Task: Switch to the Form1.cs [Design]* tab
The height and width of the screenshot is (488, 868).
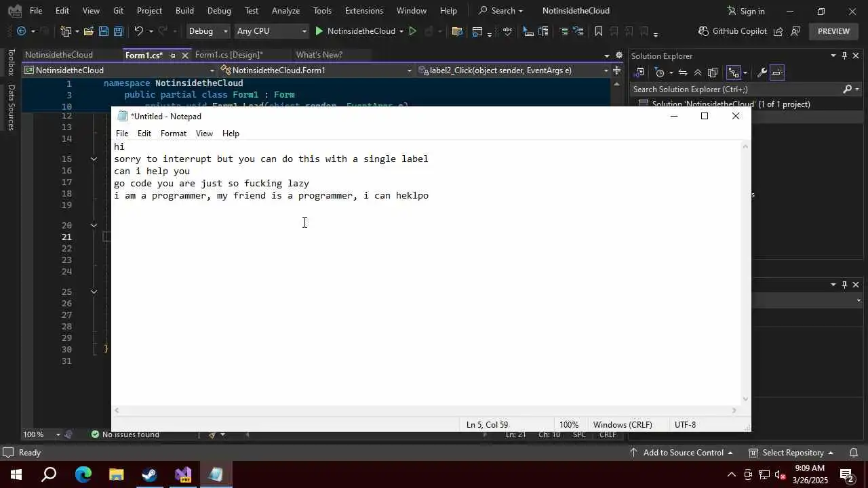Action: click(229, 55)
